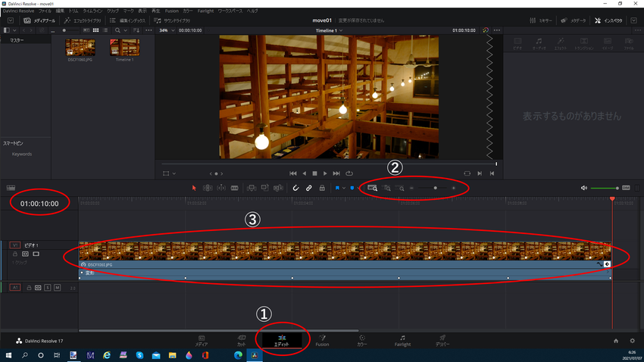Toggle the メディアプール panel button

click(39, 20)
